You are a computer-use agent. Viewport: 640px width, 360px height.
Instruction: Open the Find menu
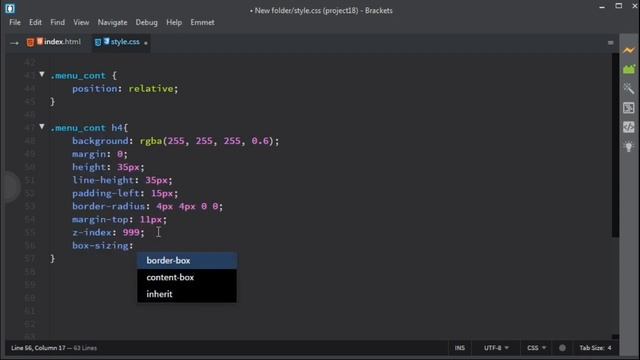tap(58, 22)
